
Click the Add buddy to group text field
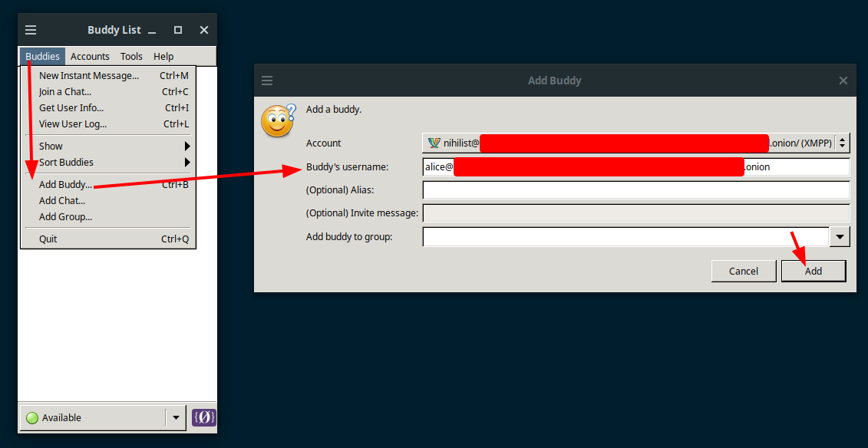tap(625, 237)
